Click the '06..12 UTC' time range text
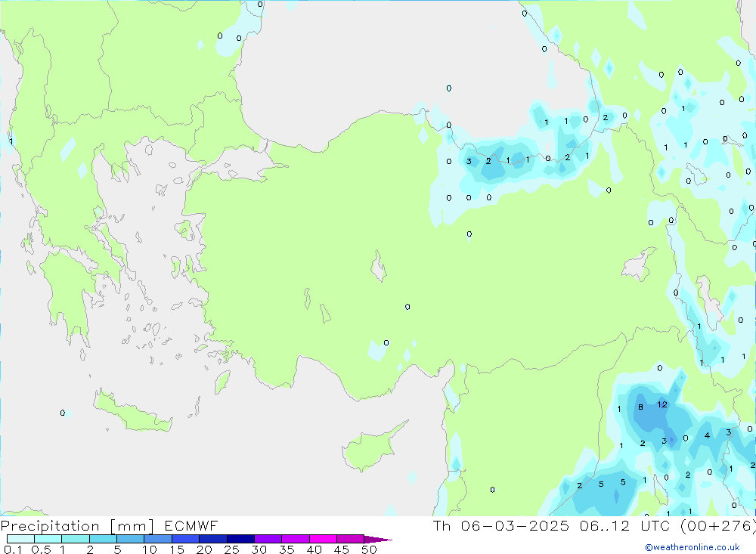The width and height of the screenshot is (756, 554). 626,525
